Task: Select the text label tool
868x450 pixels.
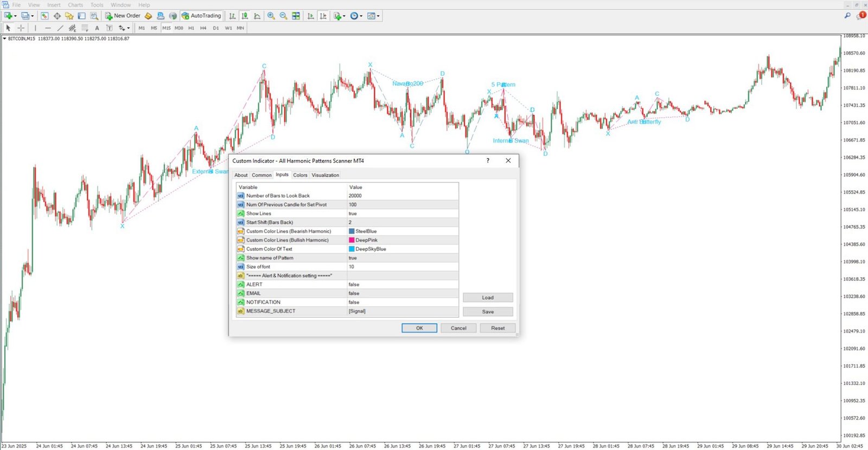Action: coord(97,28)
